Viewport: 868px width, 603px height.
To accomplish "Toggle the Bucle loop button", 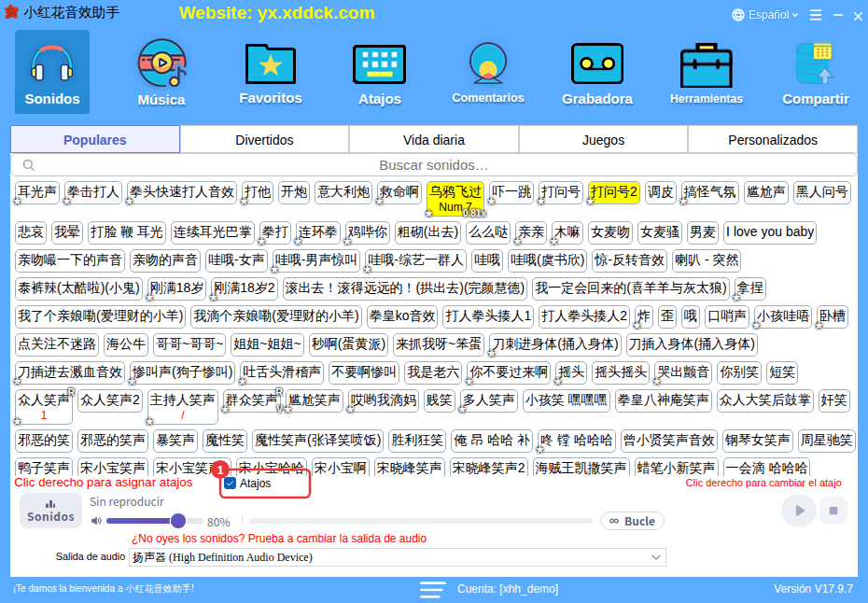I will pyautogui.click(x=632, y=521).
